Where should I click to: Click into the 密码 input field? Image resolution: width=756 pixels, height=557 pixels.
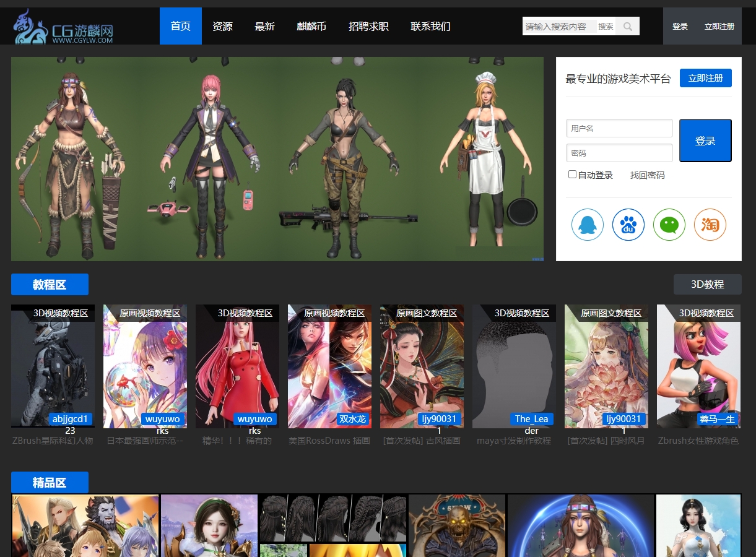[x=619, y=153]
